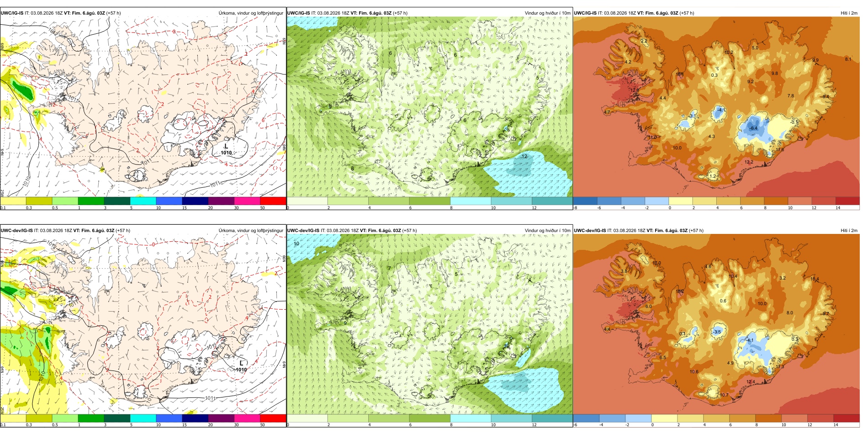Click the dark green 3 swatch in UWC/IG-IS precipitation legend
This screenshot has height=434, width=868.
(x=117, y=201)
